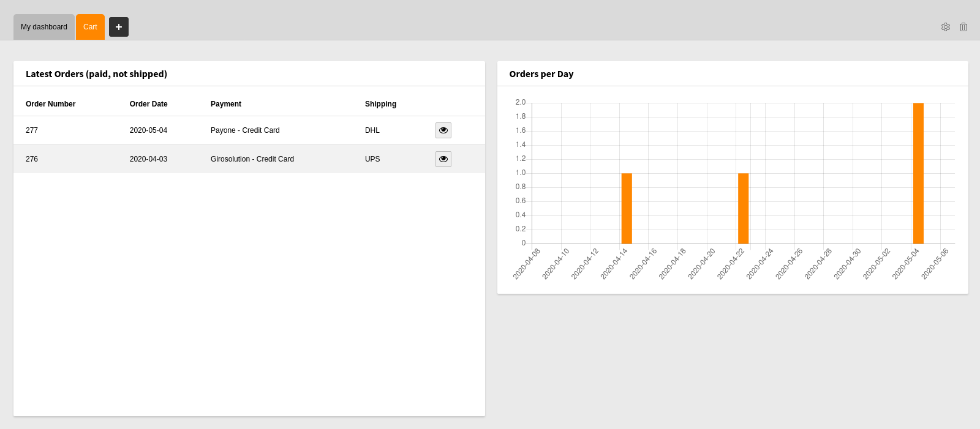Click order number 276 cell

click(x=32, y=159)
